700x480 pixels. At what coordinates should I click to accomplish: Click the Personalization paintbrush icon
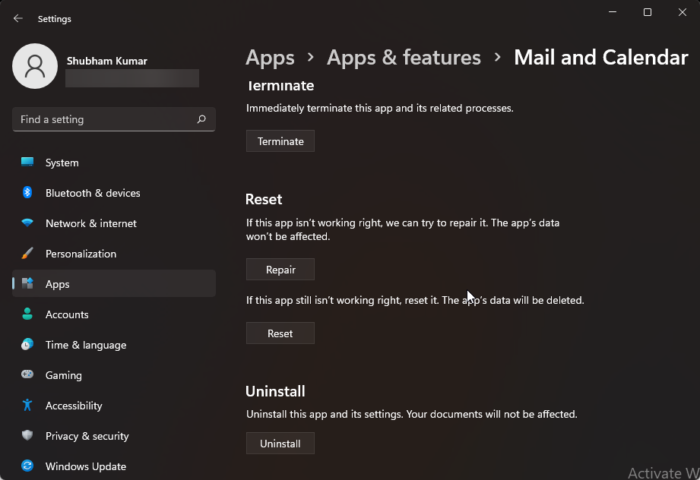point(27,253)
